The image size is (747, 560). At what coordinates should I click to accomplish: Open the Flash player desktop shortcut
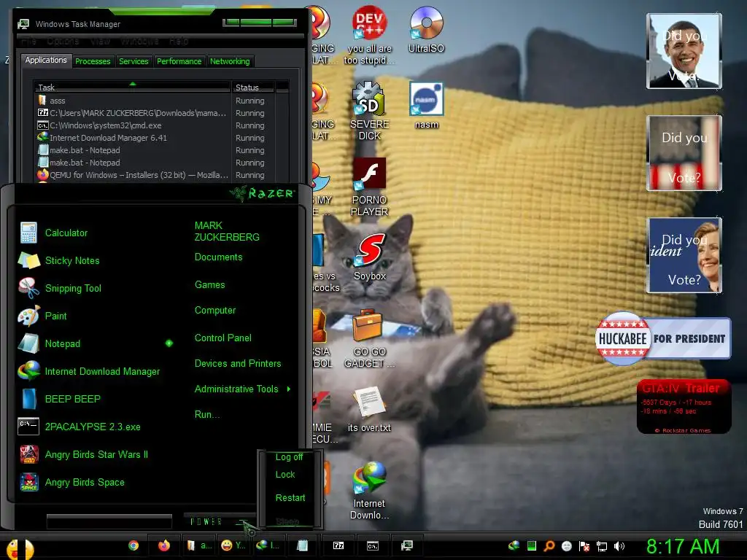(x=369, y=187)
